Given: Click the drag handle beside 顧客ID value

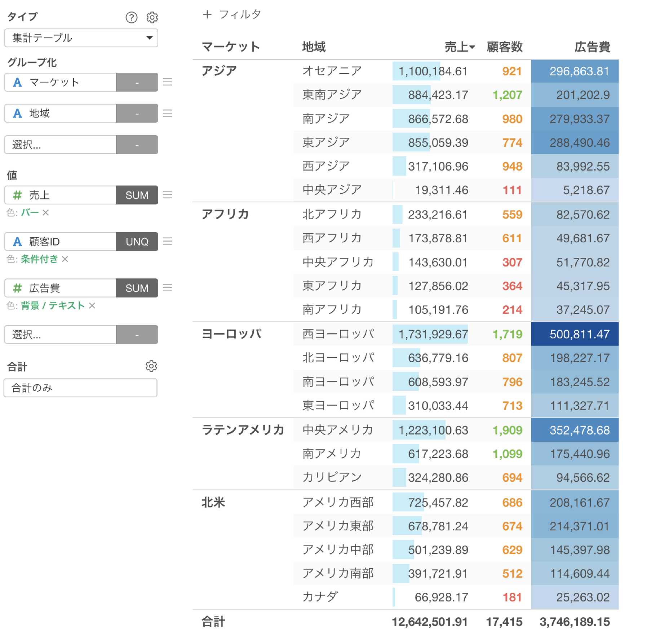Looking at the screenshot, I should tap(167, 241).
